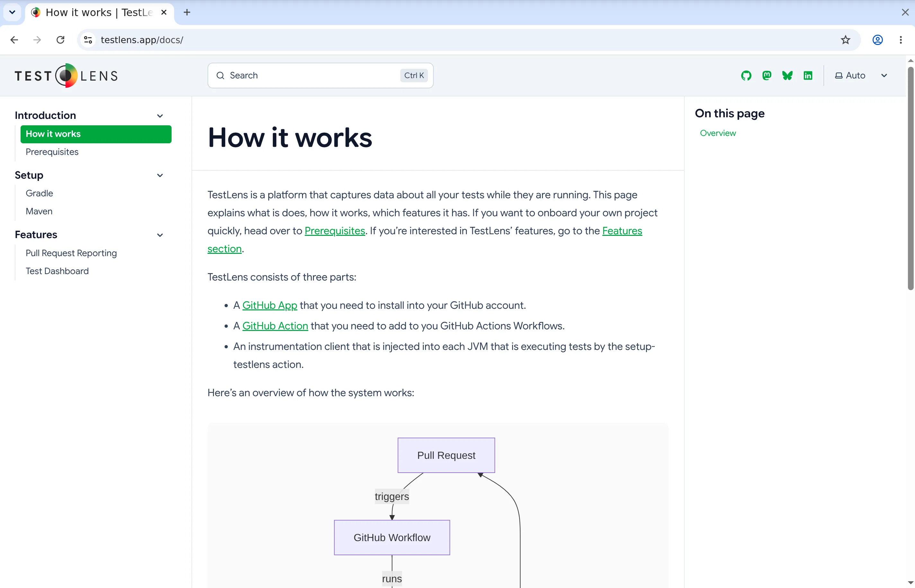Open the tab search dropdown arrow
Viewport: 915px width, 588px height.
[x=12, y=12]
